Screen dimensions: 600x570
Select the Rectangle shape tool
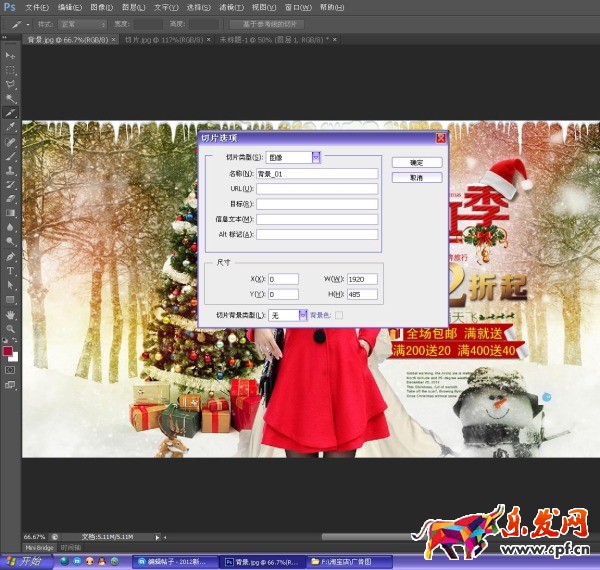[x=10, y=300]
